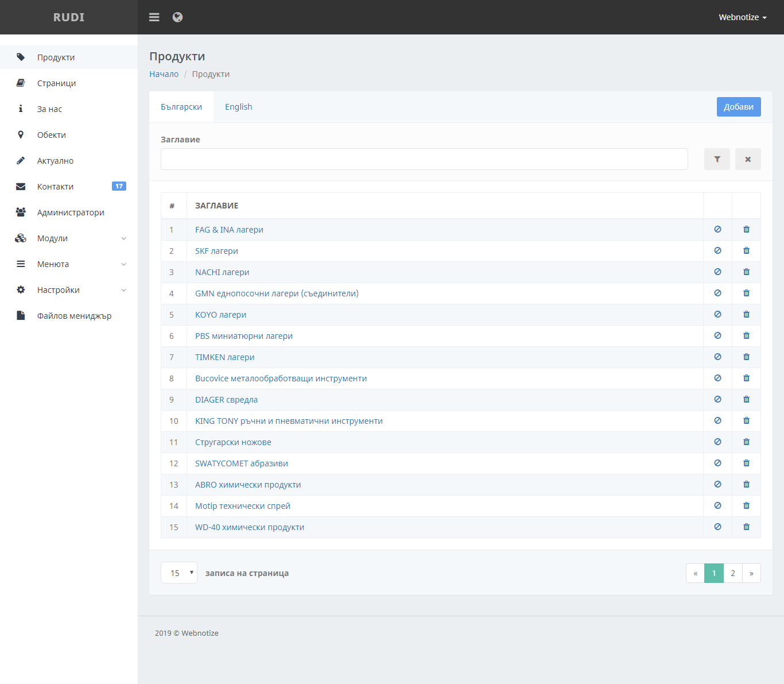
Task: Click the hamburger menu icon in top bar
Action: point(154,17)
